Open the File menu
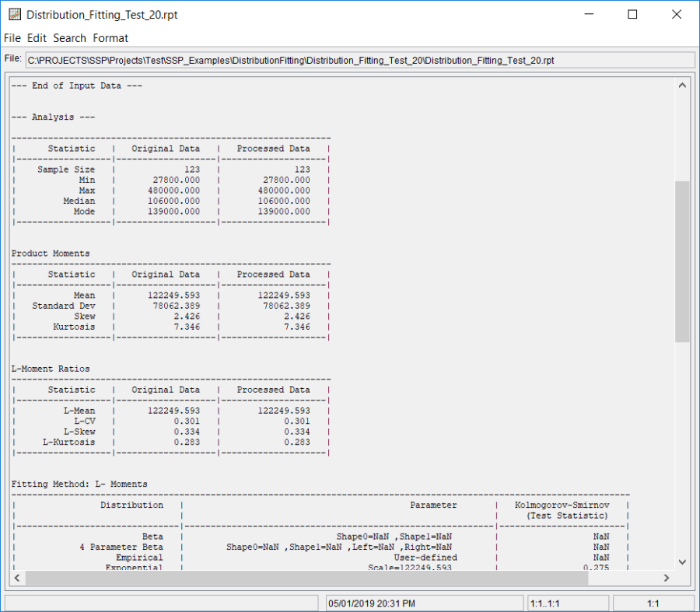The height and width of the screenshot is (612, 700). click(12, 37)
